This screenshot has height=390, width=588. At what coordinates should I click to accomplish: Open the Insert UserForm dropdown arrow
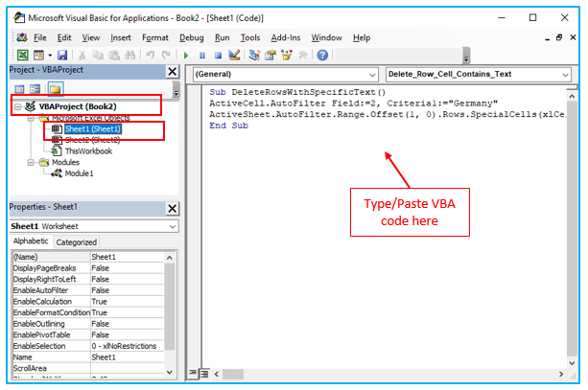50,56
